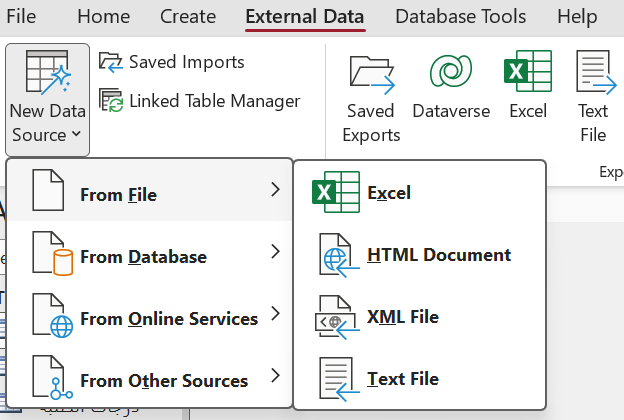Viewport: 624px width, 420px height.
Task: Open the File menu
Action: click(x=21, y=17)
